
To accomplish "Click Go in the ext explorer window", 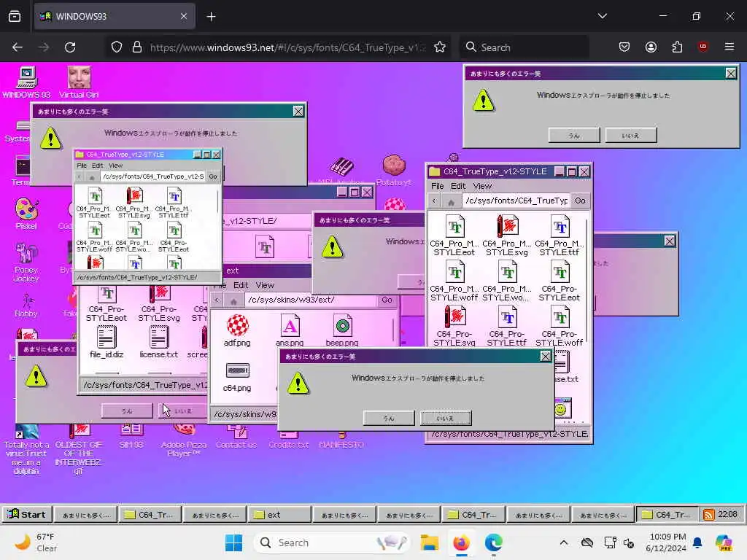I will click(387, 300).
